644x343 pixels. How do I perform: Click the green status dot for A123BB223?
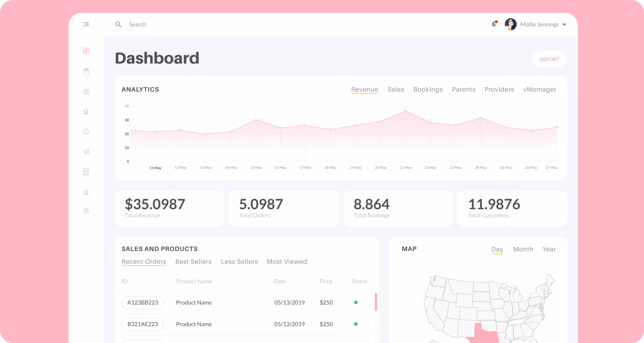click(x=355, y=302)
